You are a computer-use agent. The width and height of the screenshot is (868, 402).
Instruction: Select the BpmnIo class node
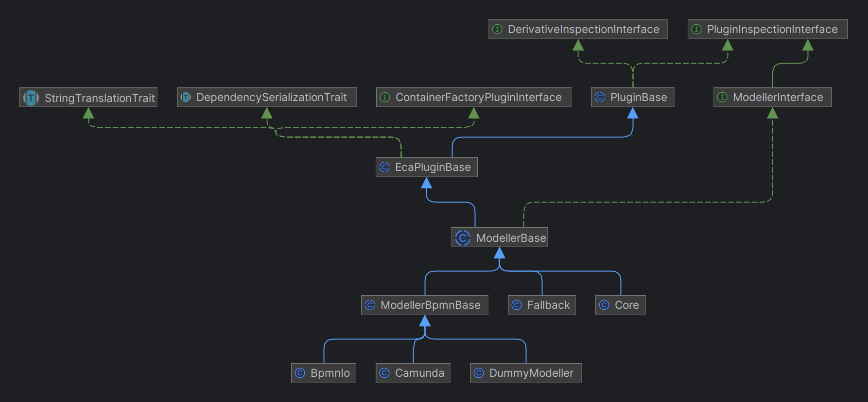tap(330, 373)
